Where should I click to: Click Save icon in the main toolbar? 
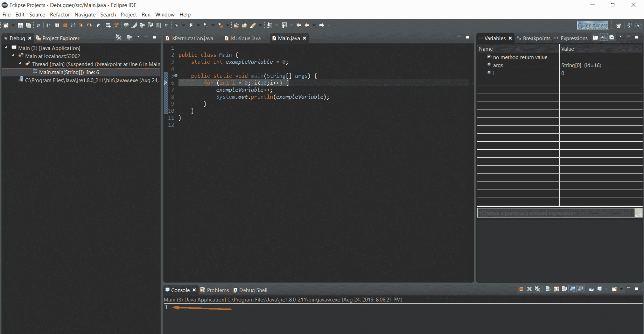20,25
